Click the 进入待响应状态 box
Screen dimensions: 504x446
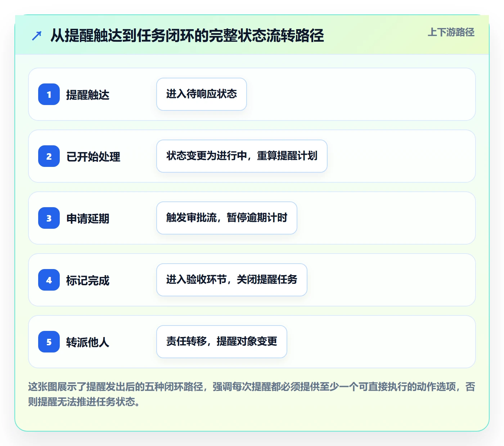(202, 94)
